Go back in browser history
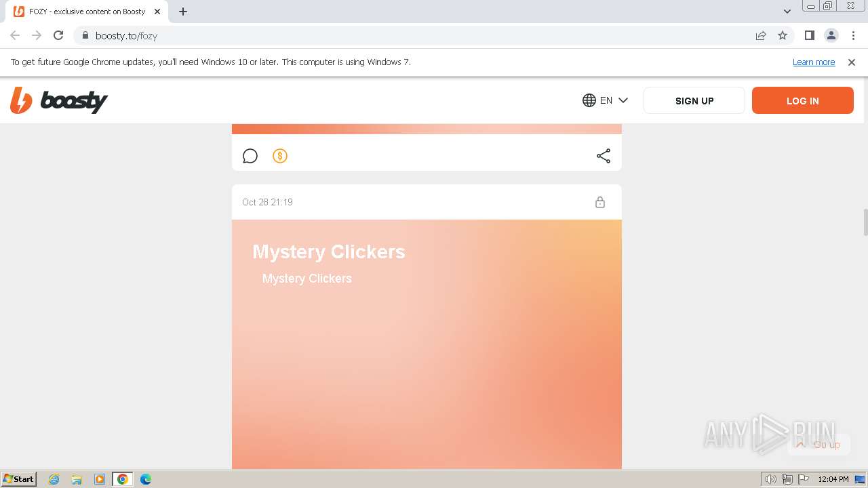Image resolution: width=868 pixels, height=488 pixels. (x=15, y=35)
